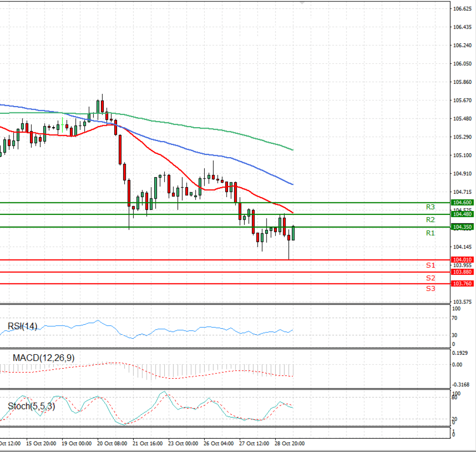Click the 23 Oct 00:00 time label
The image size is (476, 452).
[183, 443]
